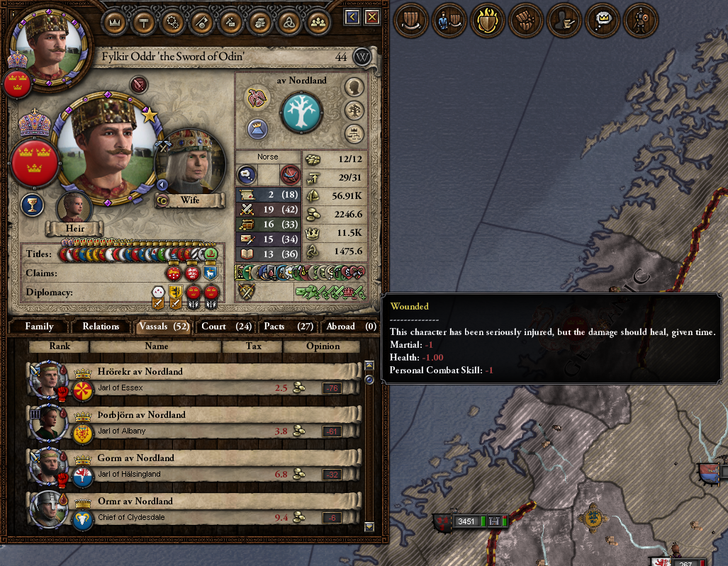The image size is (728, 566).
Task: Open the av Nordland dynasty tree emblem
Action: (x=301, y=112)
